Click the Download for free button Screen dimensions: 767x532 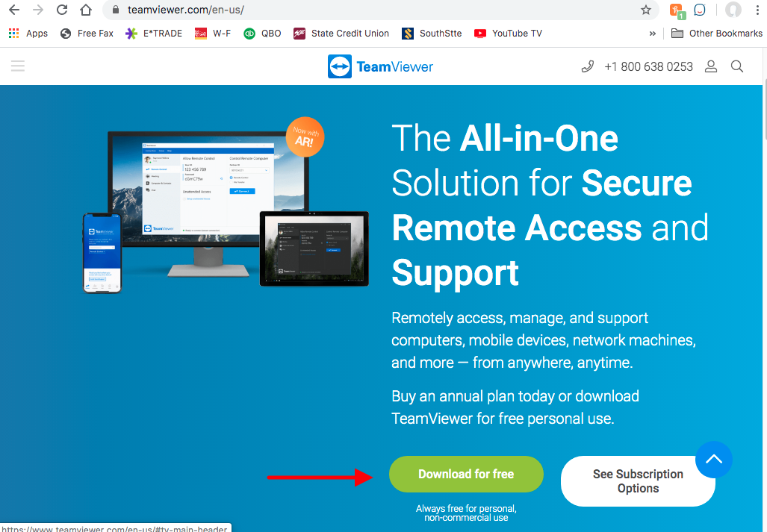pyautogui.click(x=466, y=474)
